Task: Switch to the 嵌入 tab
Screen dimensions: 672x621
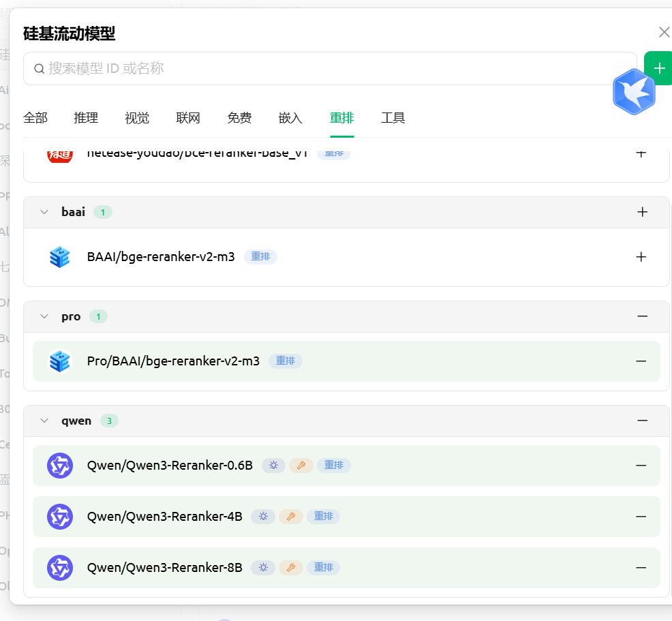Action: pyautogui.click(x=290, y=118)
